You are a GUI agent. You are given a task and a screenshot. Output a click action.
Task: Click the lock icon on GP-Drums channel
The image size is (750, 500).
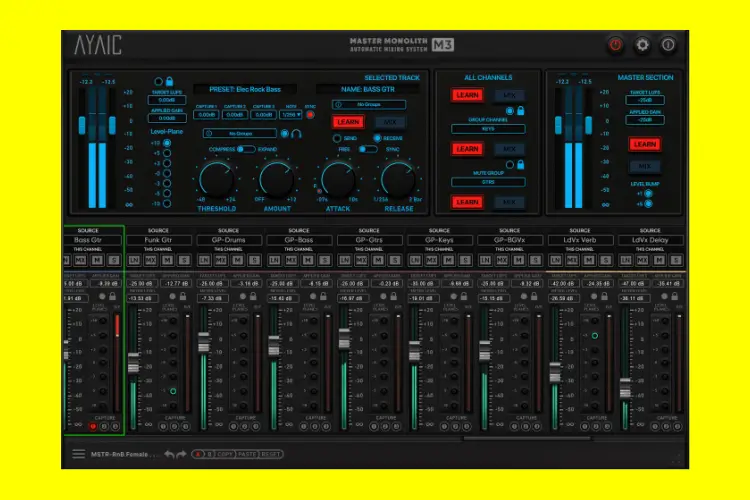[x=253, y=297]
